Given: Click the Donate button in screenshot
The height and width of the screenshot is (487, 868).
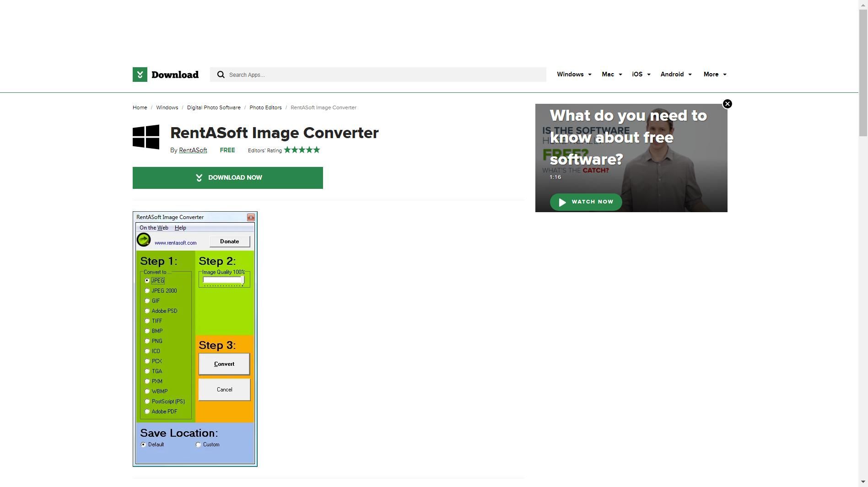Looking at the screenshot, I should [x=230, y=241].
